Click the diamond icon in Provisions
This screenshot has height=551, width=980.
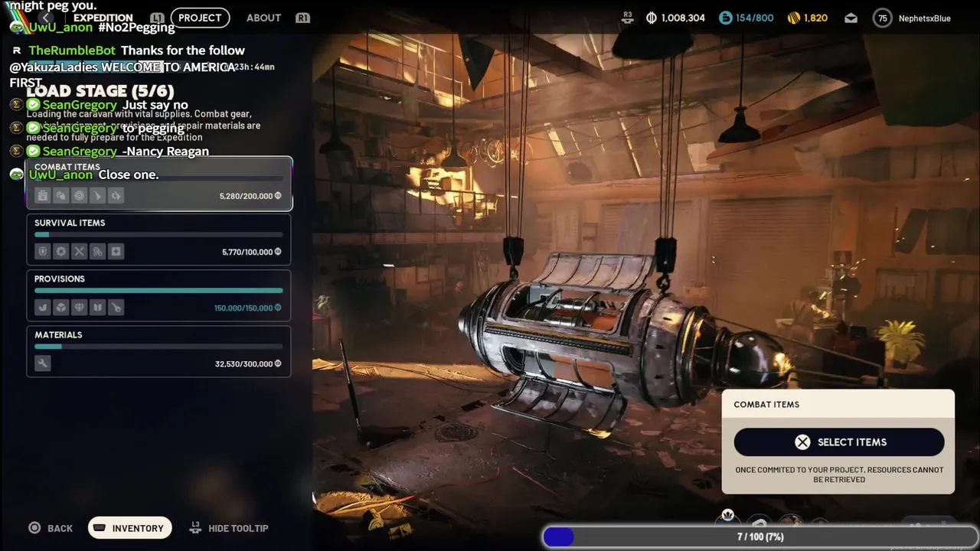pos(80,308)
